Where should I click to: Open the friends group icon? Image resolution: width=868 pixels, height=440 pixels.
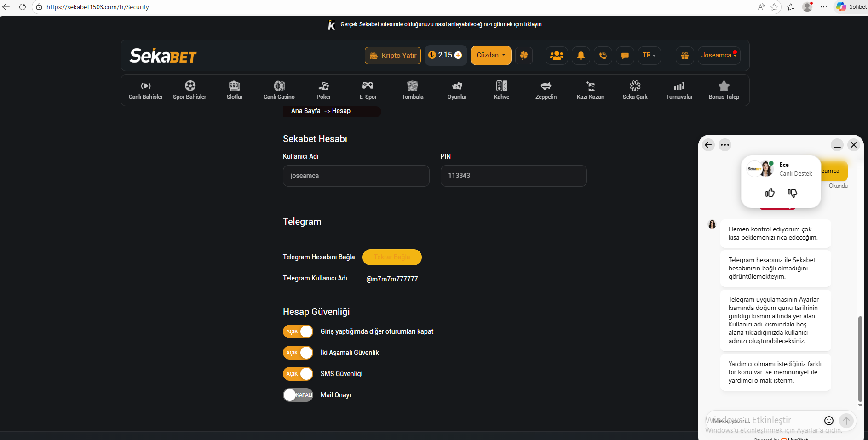[557, 56]
